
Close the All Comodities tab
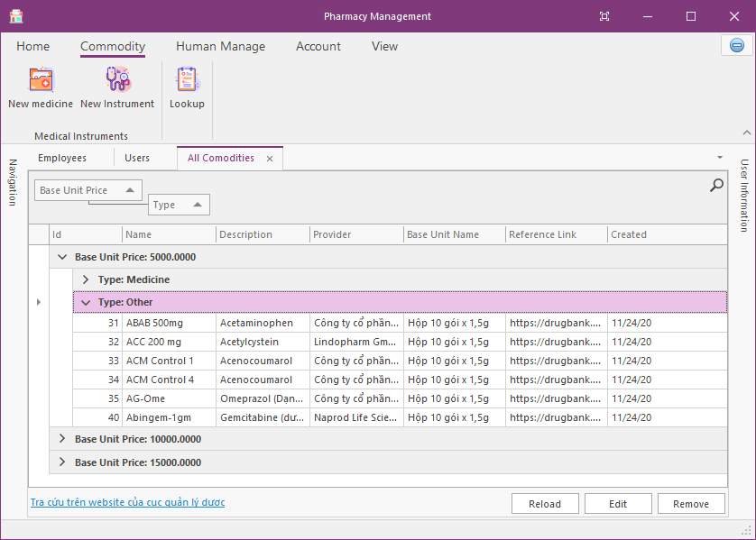tap(269, 157)
